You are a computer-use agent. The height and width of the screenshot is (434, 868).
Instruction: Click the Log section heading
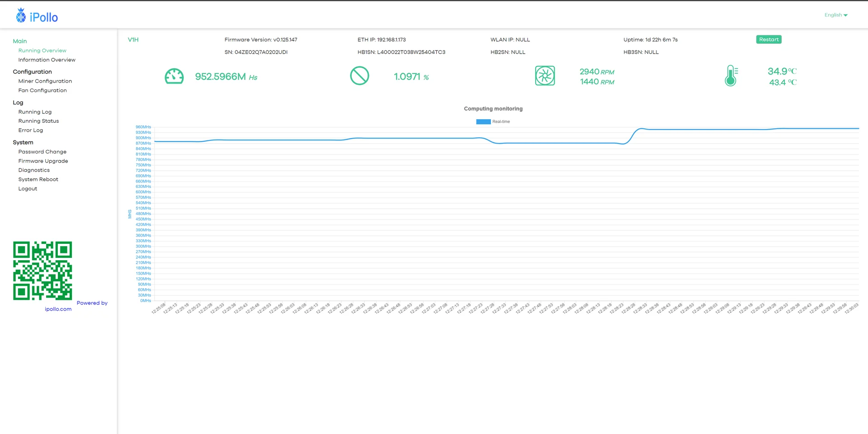[x=18, y=103]
